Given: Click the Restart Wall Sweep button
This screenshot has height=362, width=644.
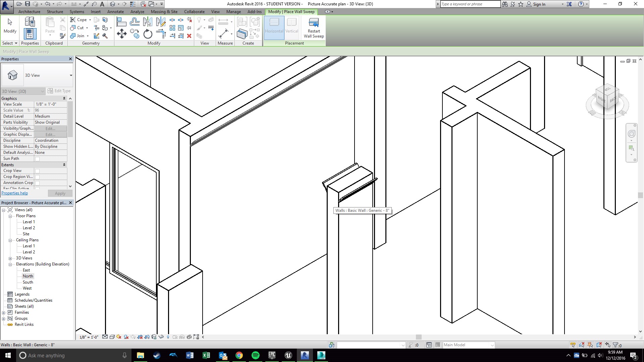Looking at the screenshot, I should 314,28.
